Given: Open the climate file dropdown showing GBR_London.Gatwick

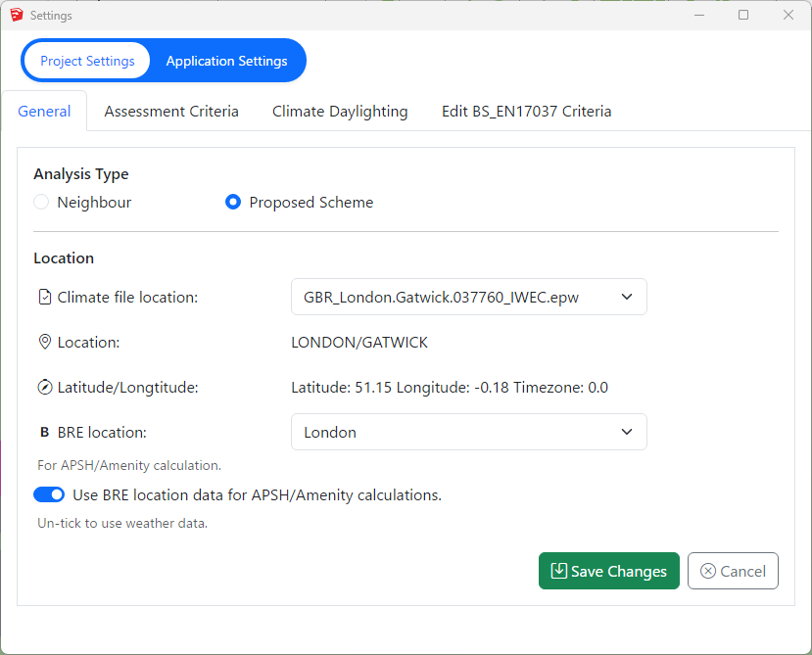Looking at the screenshot, I should pos(468,296).
